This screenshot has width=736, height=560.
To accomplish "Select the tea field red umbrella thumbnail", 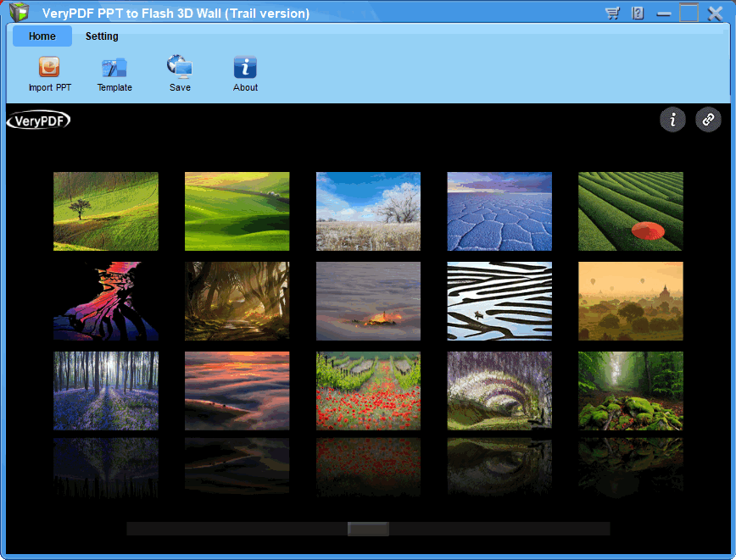I will [x=630, y=211].
